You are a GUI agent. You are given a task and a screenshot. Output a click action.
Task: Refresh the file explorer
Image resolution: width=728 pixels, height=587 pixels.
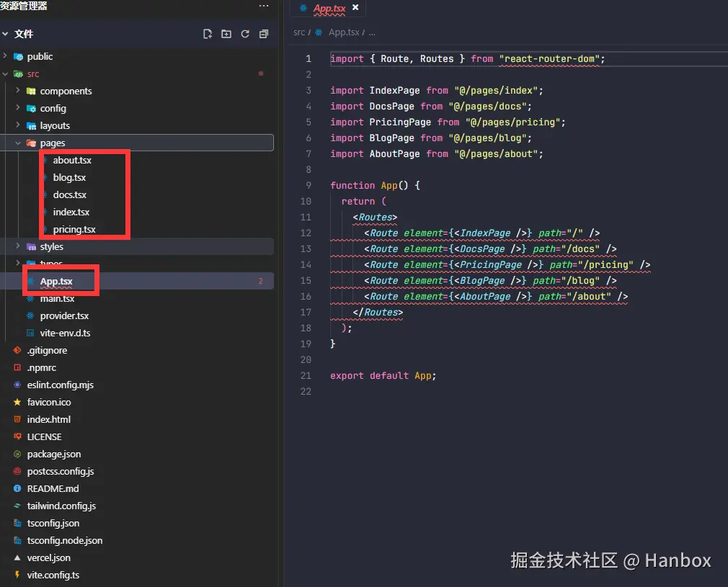pyautogui.click(x=245, y=34)
